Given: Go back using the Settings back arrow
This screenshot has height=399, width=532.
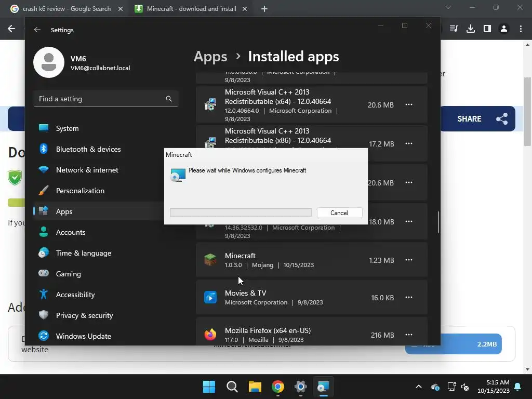Looking at the screenshot, I should [x=37, y=30].
